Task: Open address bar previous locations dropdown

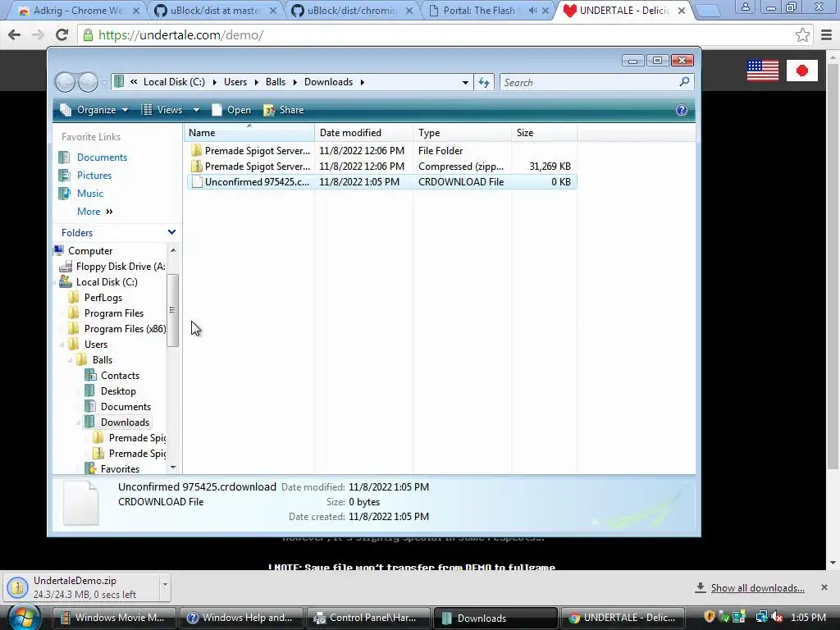Action: click(x=465, y=83)
